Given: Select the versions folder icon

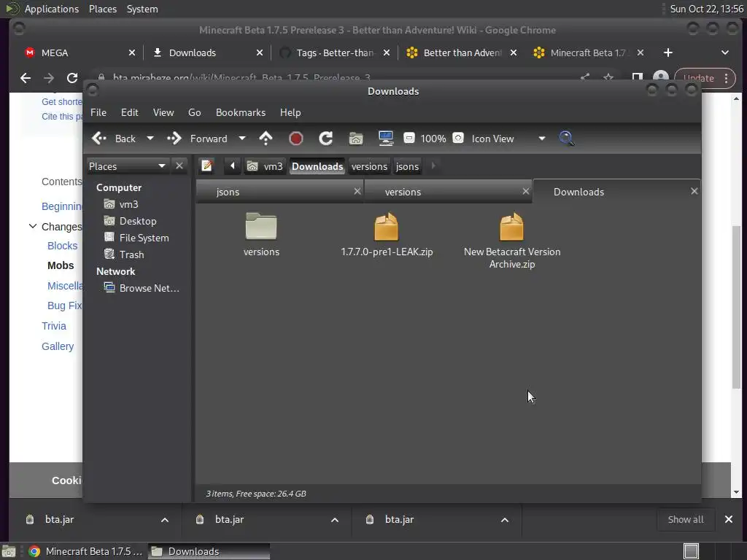Looking at the screenshot, I should (x=261, y=226).
